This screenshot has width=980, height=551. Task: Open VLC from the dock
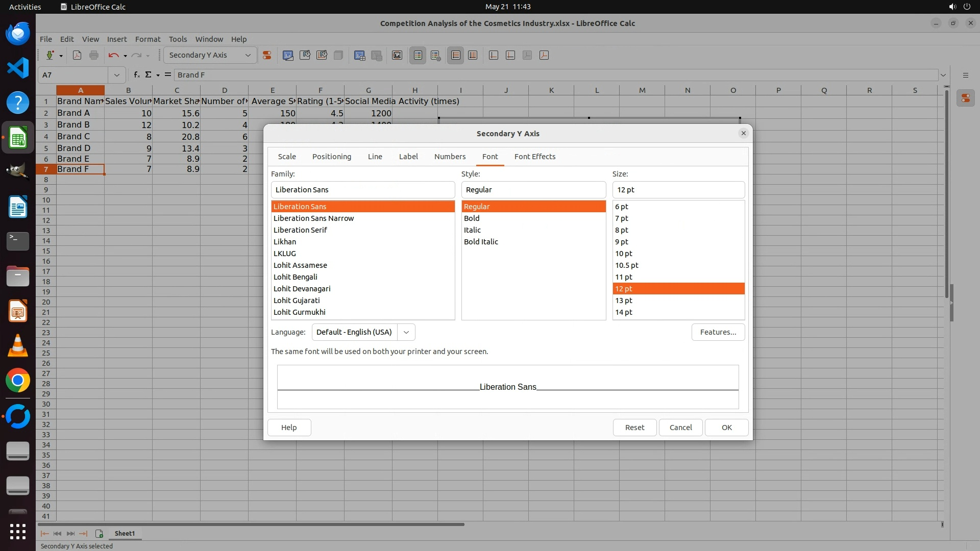tap(18, 345)
